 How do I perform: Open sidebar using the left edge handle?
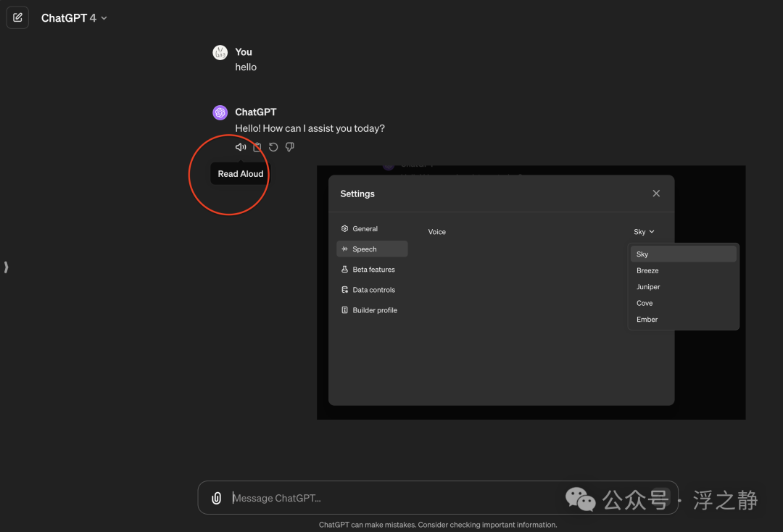point(6,267)
